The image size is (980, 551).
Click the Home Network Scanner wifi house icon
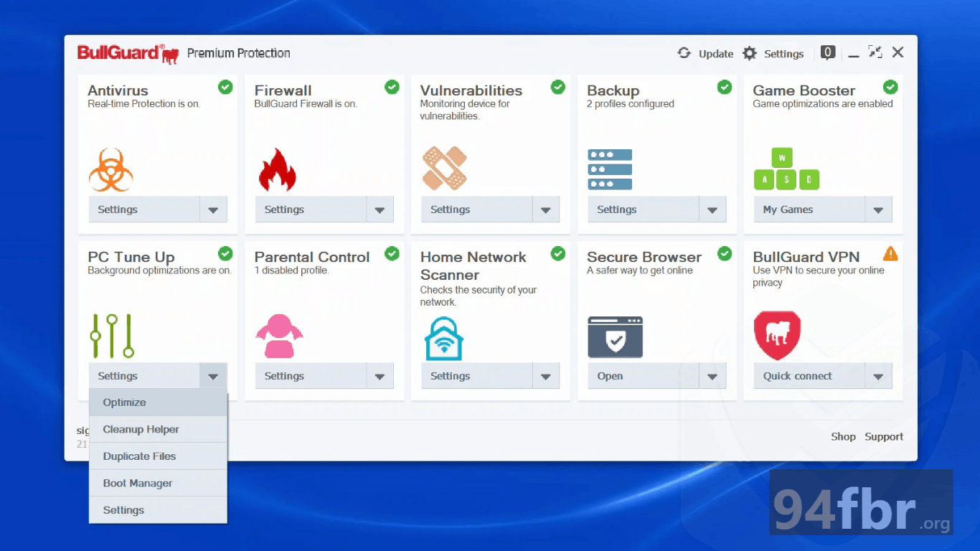444,338
